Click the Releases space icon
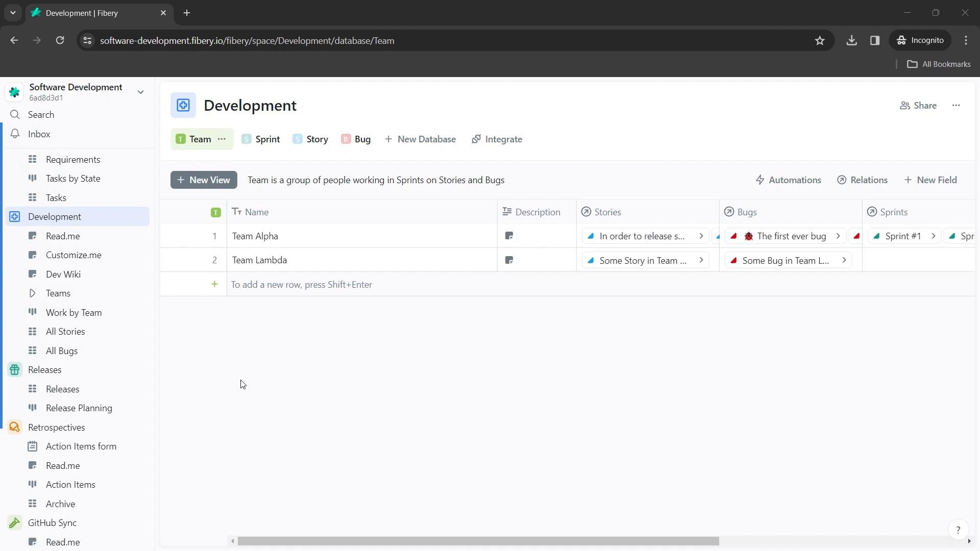 click(x=15, y=369)
